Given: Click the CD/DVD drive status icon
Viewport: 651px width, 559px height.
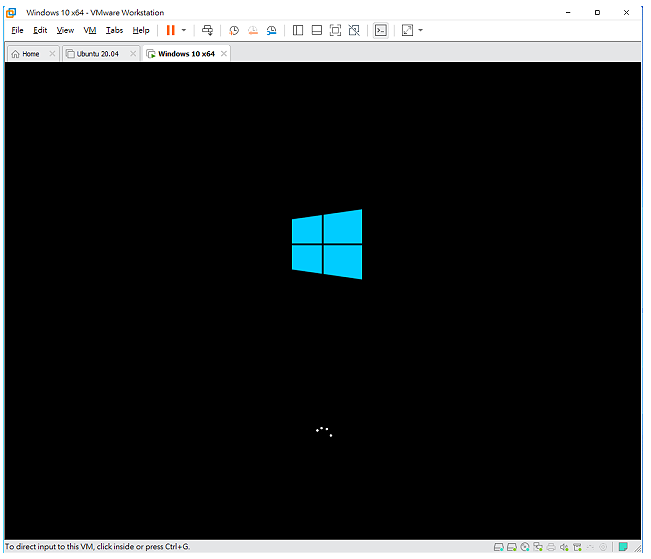Looking at the screenshot, I should 525,547.
